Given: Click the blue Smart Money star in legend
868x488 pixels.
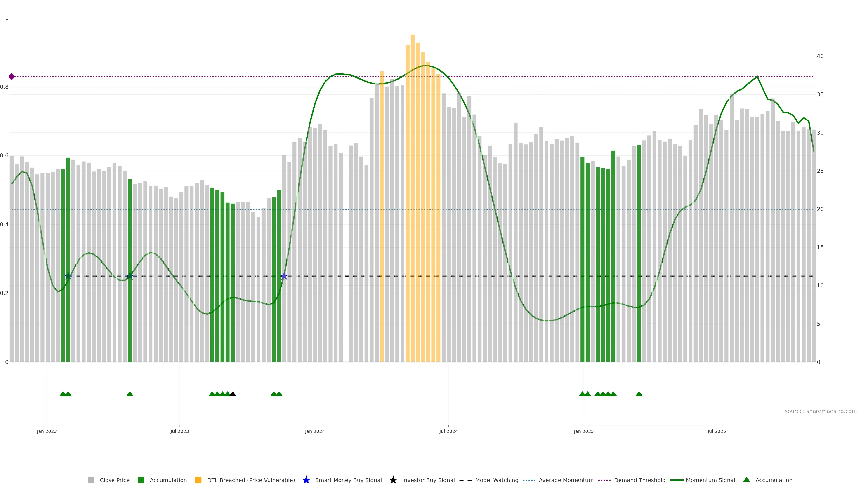Looking at the screenshot, I should click(x=306, y=480).
